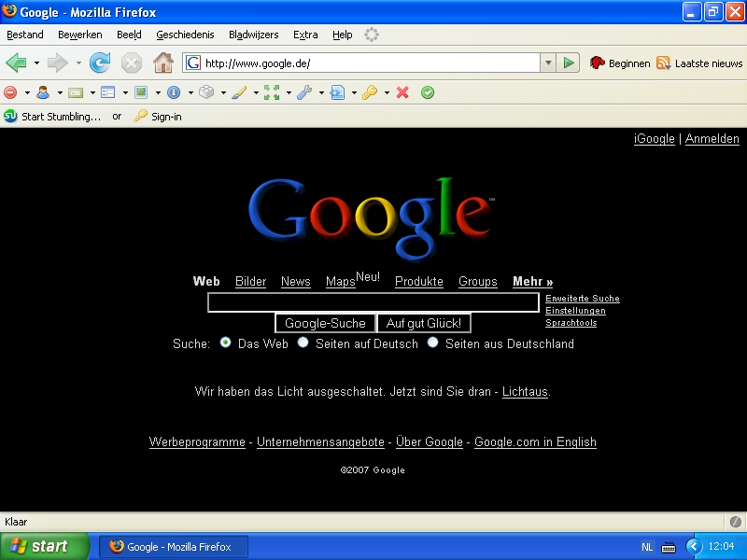The height and width of the screenshot is (560, 747).
Task: Open the Bestand menu
Action: pos(25,35)
